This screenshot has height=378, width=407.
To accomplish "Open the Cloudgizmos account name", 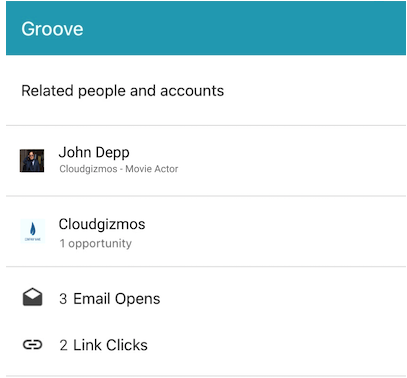I will point(102,224).
